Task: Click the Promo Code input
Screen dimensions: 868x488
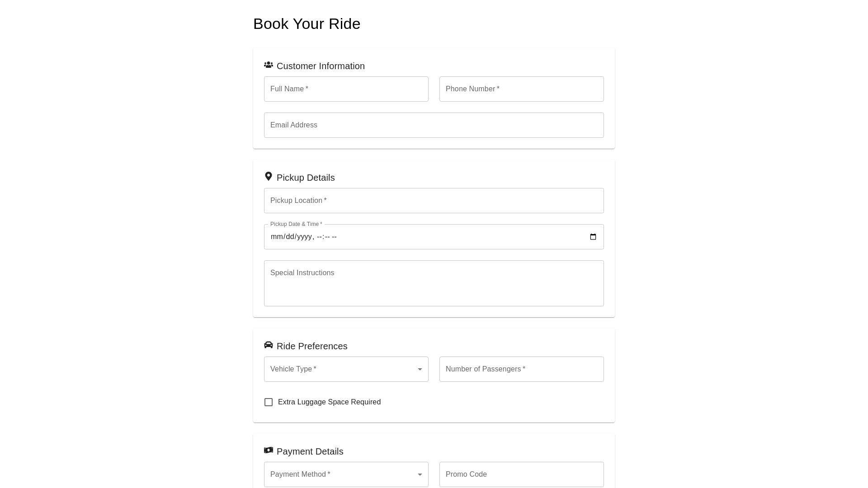Action: (x=522, y=474)
